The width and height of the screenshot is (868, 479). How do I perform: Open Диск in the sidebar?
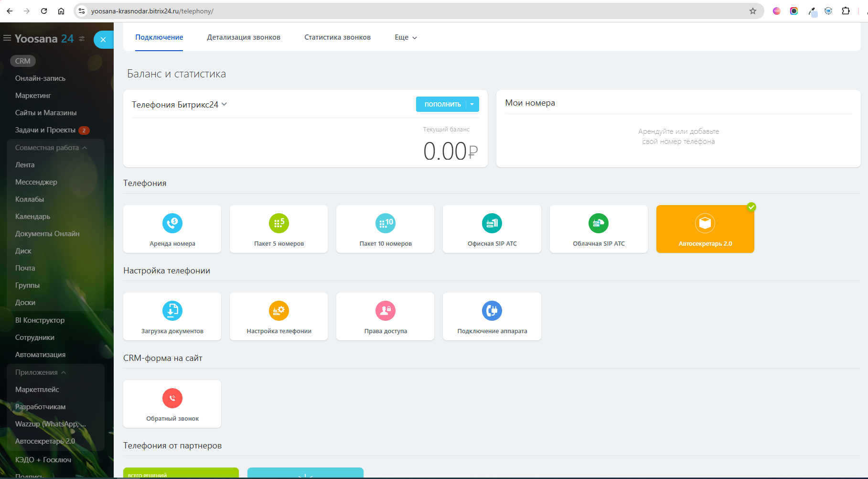tap(23, 251)
